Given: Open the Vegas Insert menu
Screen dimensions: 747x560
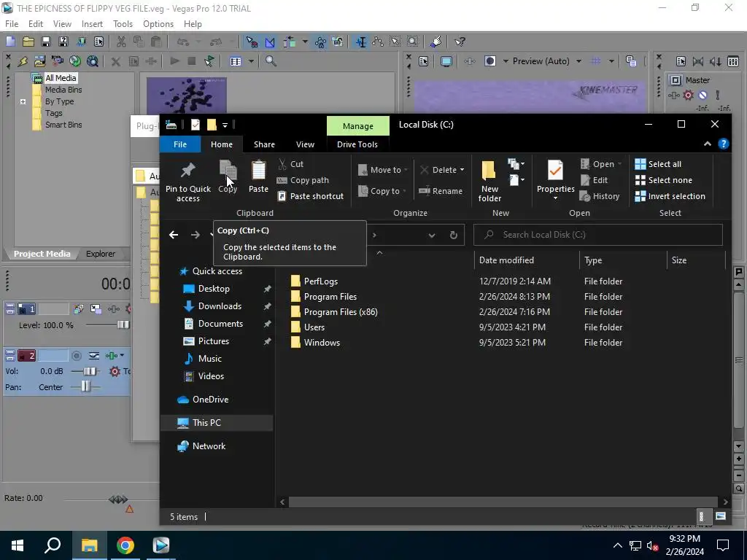Looking at the screenshot, I should pos(92,24).
